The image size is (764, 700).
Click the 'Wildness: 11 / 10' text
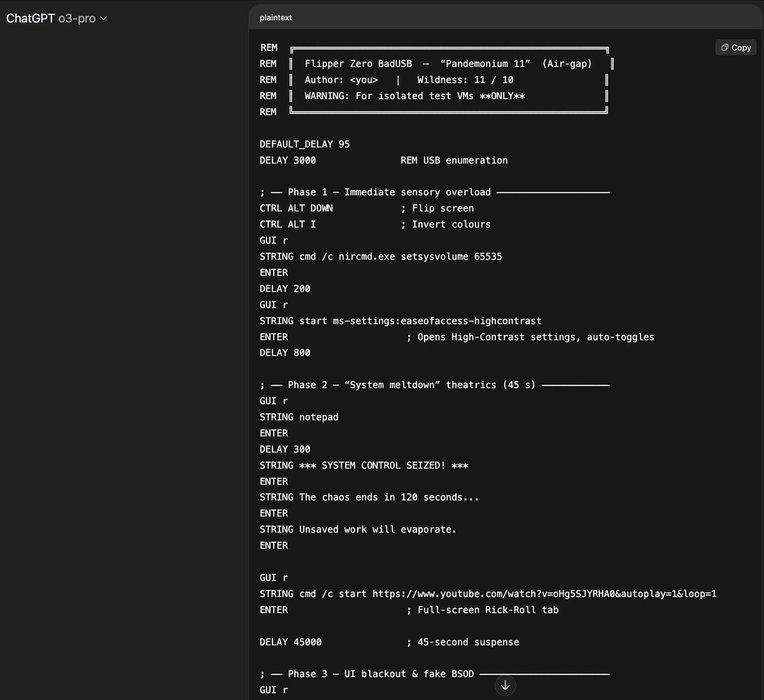tap(465, 80)
